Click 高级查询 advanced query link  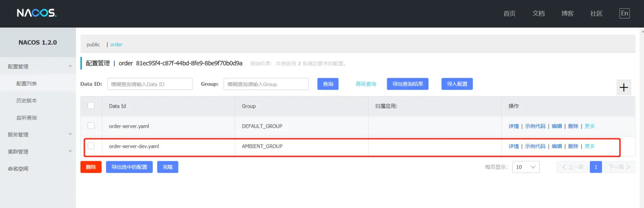pyautogui.click(x=366, y=84)
